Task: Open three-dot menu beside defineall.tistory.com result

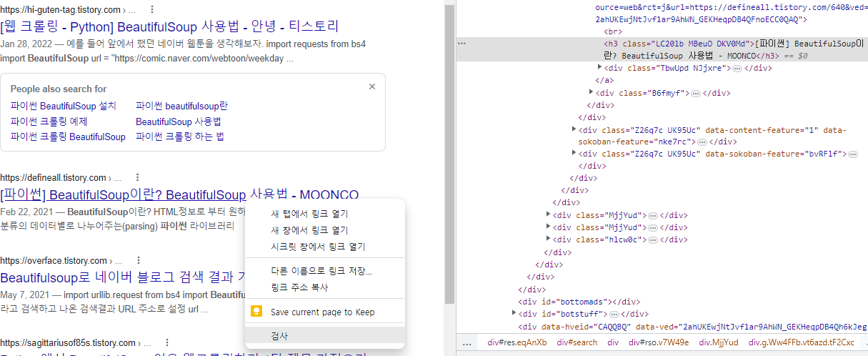Action: [136, 177]
